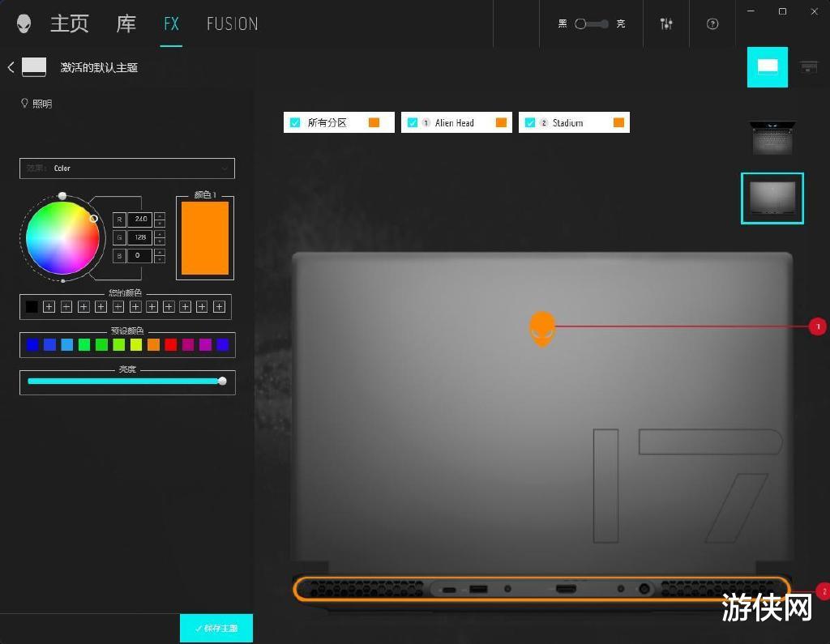The height and width of the screenshot is (644, 830).
Task: Click the 保存主题 save theme button
Action: click(x=216, y=628)
